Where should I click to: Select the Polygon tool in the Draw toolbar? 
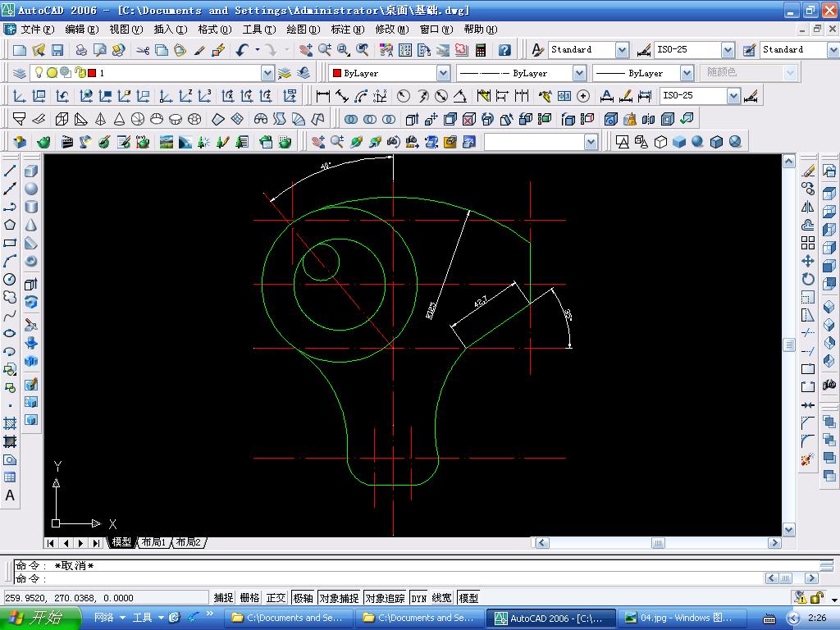(10, 225)
